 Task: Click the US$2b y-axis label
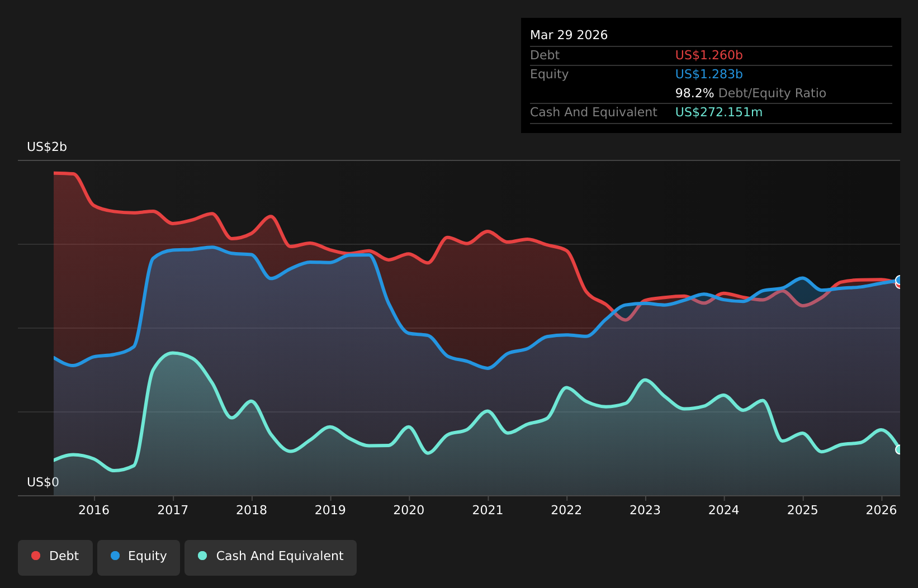tap(47, 147)
